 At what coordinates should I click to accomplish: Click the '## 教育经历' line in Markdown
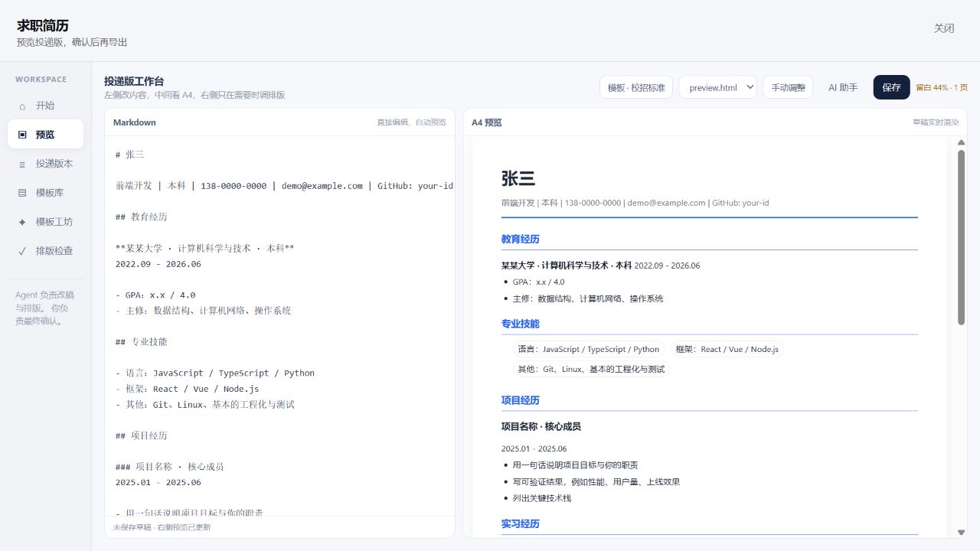[142, 217]
